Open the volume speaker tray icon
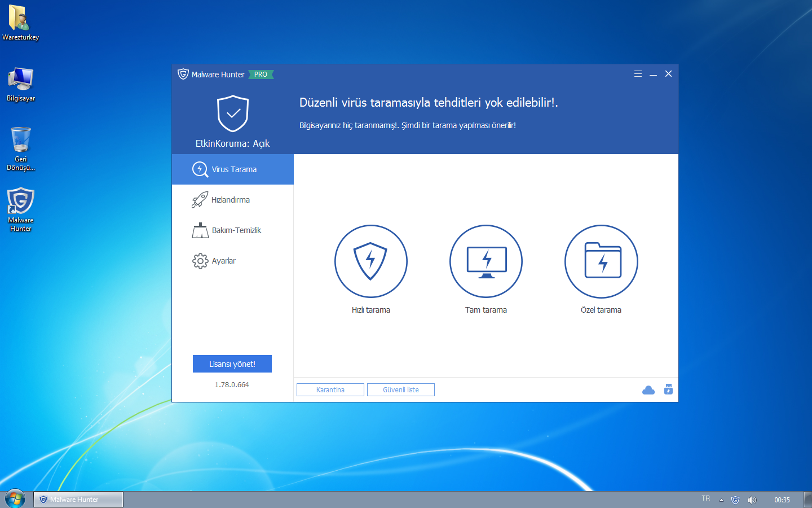This screenshot has width=812, height=508. [x=752, y=500]
